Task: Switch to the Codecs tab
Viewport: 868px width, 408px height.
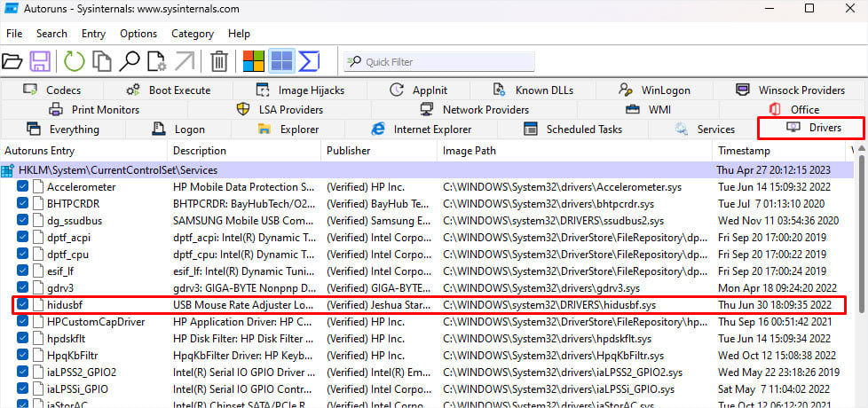Action: pos(52,90)
